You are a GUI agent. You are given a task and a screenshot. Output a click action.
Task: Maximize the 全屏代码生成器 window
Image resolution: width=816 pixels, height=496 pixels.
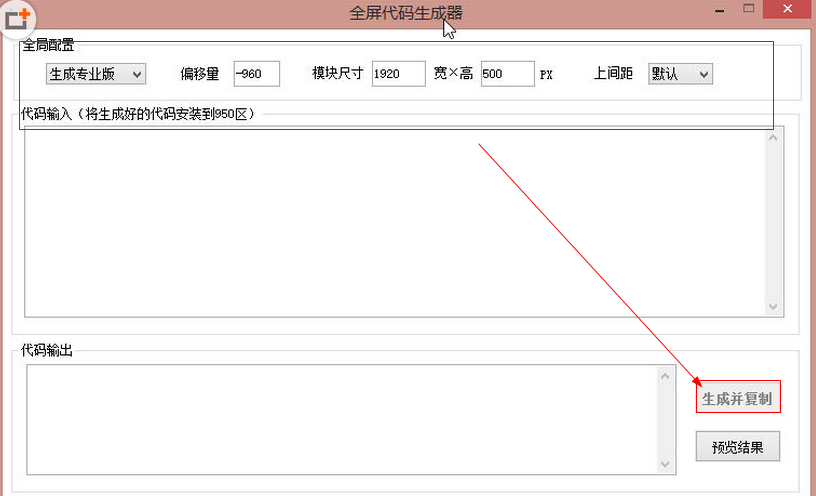(748, 9)
